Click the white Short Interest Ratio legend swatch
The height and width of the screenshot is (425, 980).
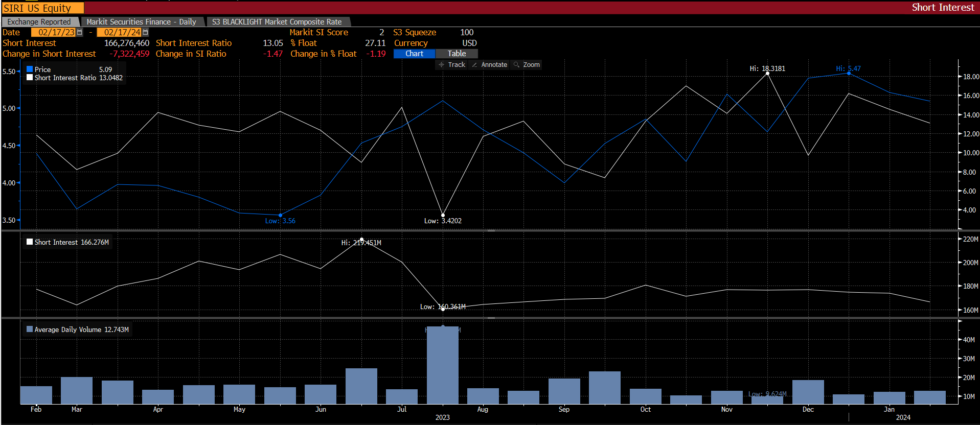(30, 78)
